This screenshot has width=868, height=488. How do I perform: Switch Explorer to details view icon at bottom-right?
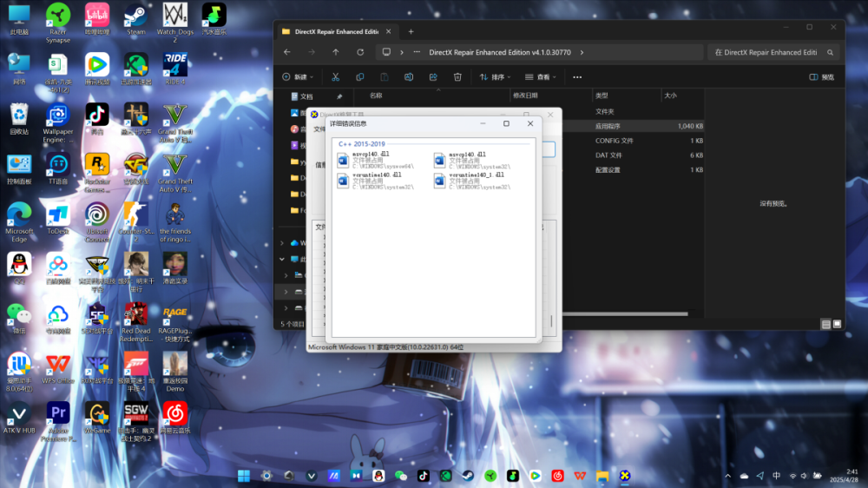click(x=826, y=324)
